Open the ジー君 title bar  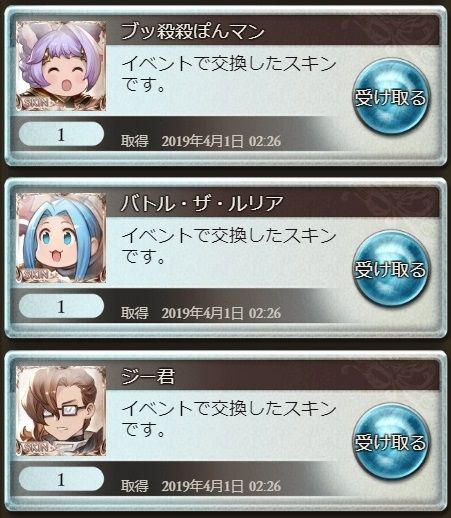(272, 376)
